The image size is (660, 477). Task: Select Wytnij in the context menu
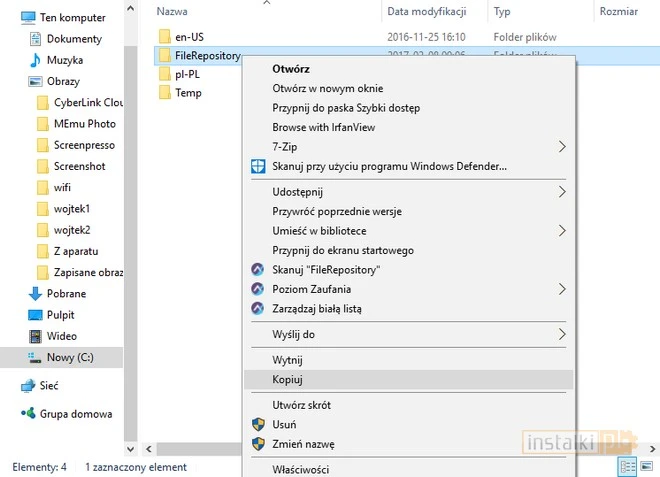pos(287,360)
